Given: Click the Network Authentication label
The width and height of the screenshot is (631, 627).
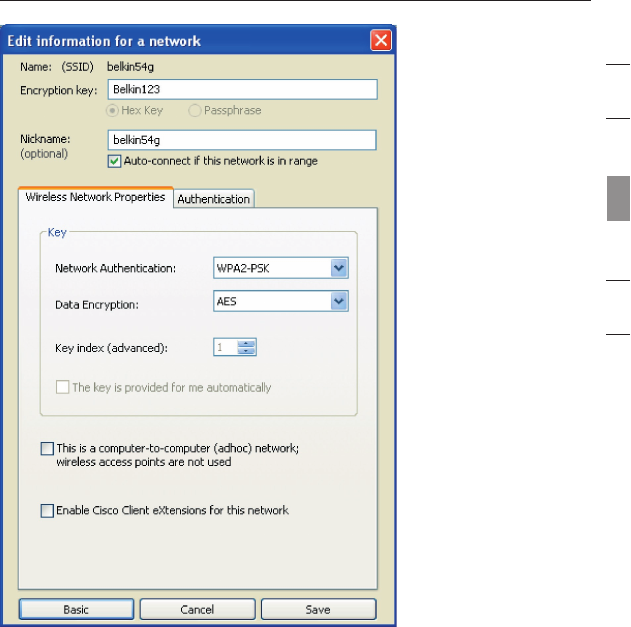Looking at the screenshot, I should pyautogui.click(x=115, y=268).
